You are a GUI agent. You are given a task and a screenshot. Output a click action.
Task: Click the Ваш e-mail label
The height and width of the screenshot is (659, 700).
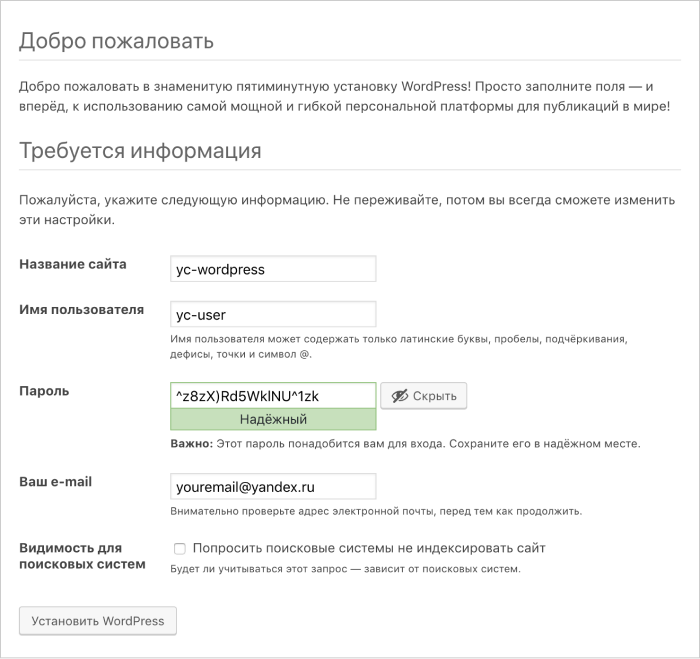coord(55,482)
